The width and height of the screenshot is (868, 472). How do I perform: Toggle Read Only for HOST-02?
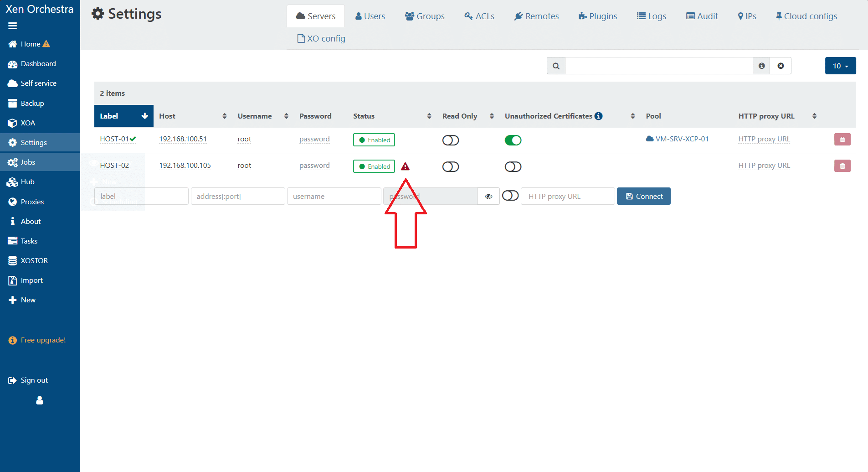pyautogui.click(x=451, y=166)
